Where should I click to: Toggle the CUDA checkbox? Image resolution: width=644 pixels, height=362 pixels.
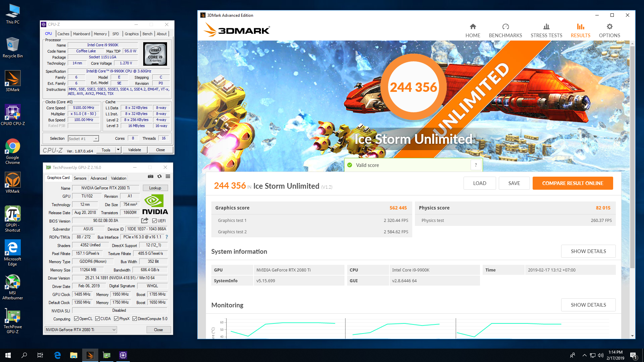(x=97, y=319)
